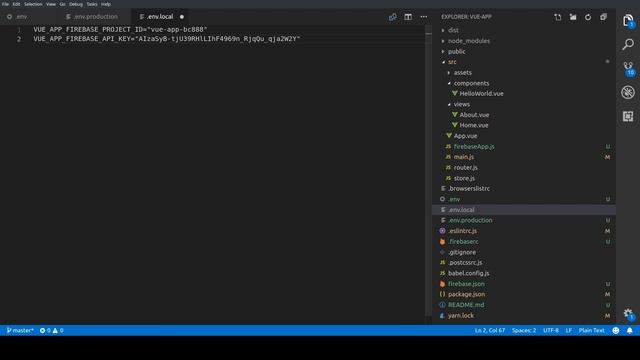Open notifications bell in status bar
The width and height of the screenshot is (640, 360).
click(630, 330)
